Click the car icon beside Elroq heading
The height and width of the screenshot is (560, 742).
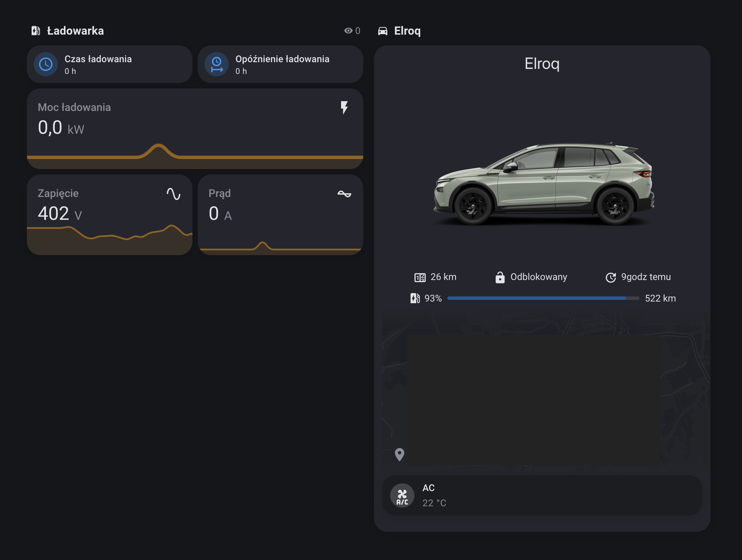pos(382,31)
